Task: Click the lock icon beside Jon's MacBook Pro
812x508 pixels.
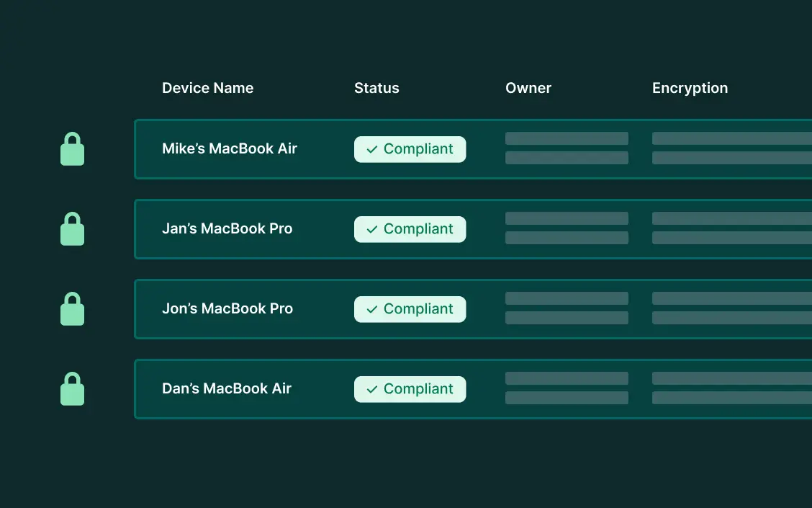Action: [x=73, y=309]
